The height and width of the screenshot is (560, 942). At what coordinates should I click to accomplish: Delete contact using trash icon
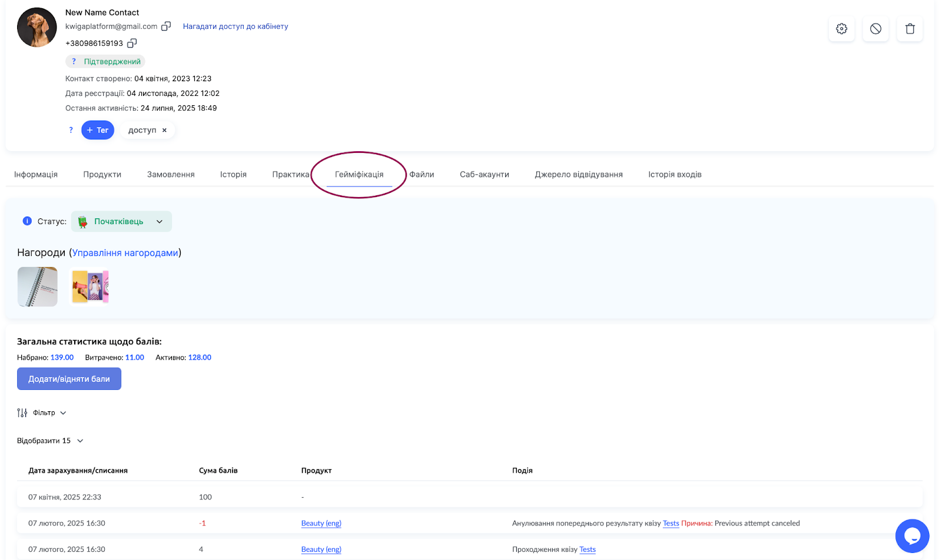(x=910, y=29)
